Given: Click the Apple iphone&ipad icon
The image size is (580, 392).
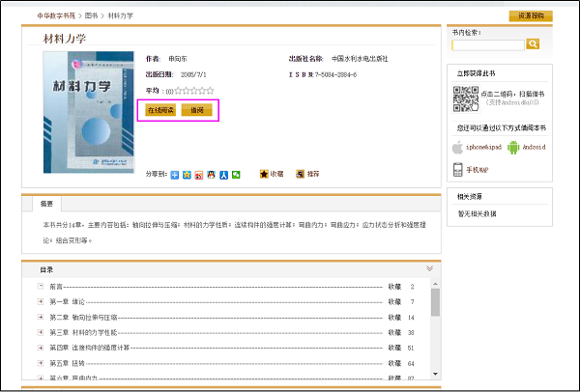Looking at the screenshot, I should coord(457,148).
